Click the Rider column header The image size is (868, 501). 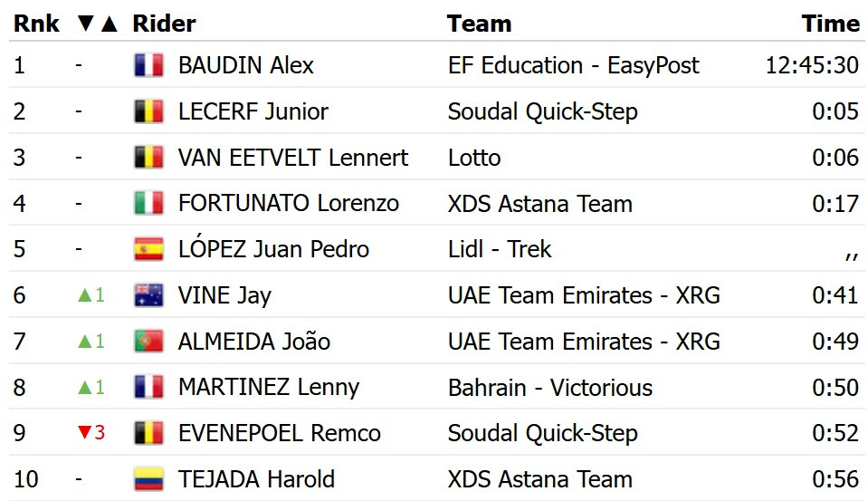(164, 24)
